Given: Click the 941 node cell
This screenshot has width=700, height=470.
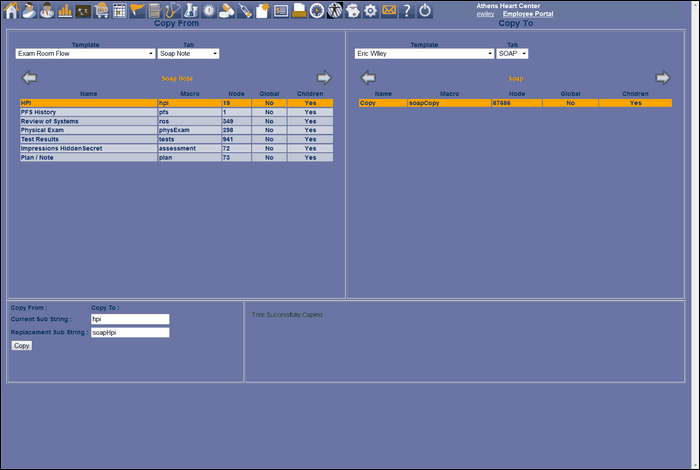Looking at the screenshot, I should pyautogui.click(x=236, y=139).
